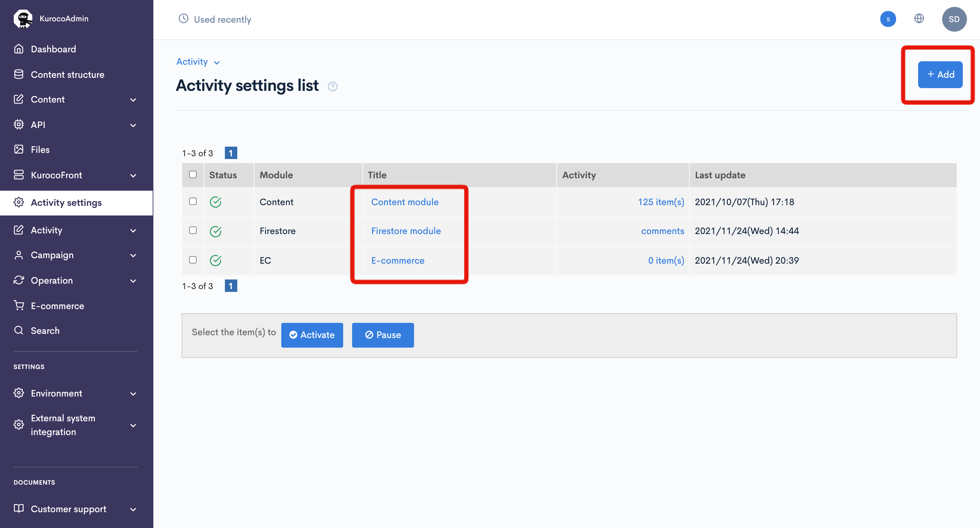The height and width of the screenshot is (528, 980).
Task: Open the API settings icon
Action: click(x=19, y=125)
